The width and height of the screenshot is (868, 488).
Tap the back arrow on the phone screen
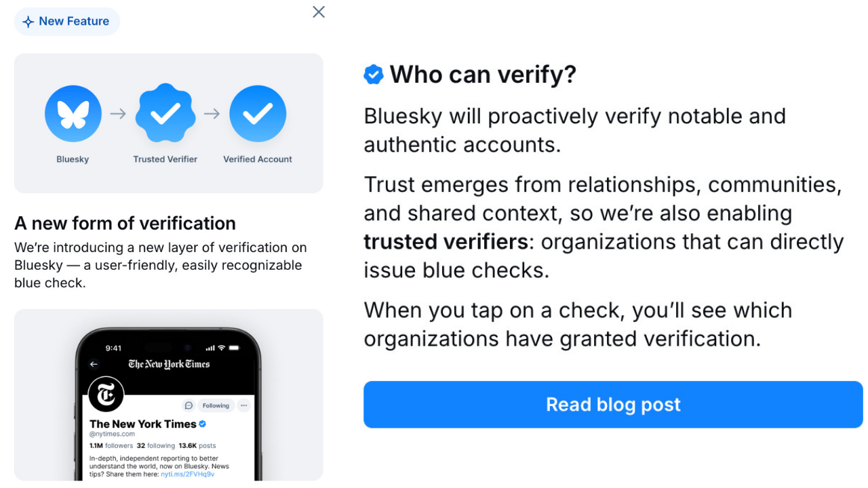[93, 365]
